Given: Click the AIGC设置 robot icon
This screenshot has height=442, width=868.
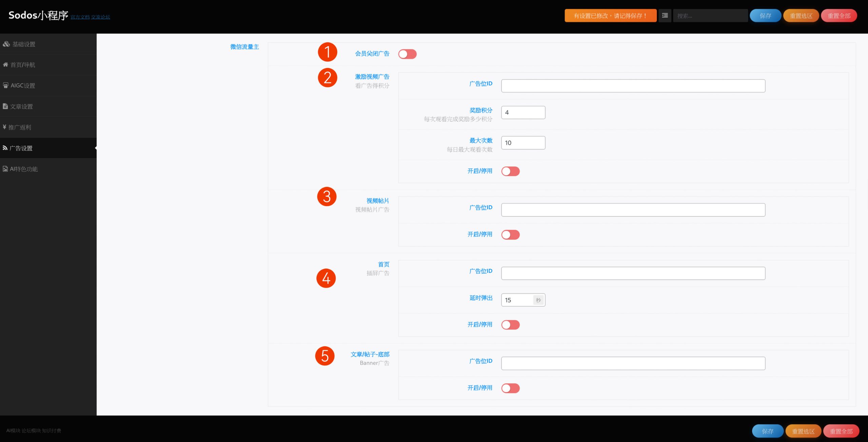Looking at the screenshot, I should coord(6,85).
